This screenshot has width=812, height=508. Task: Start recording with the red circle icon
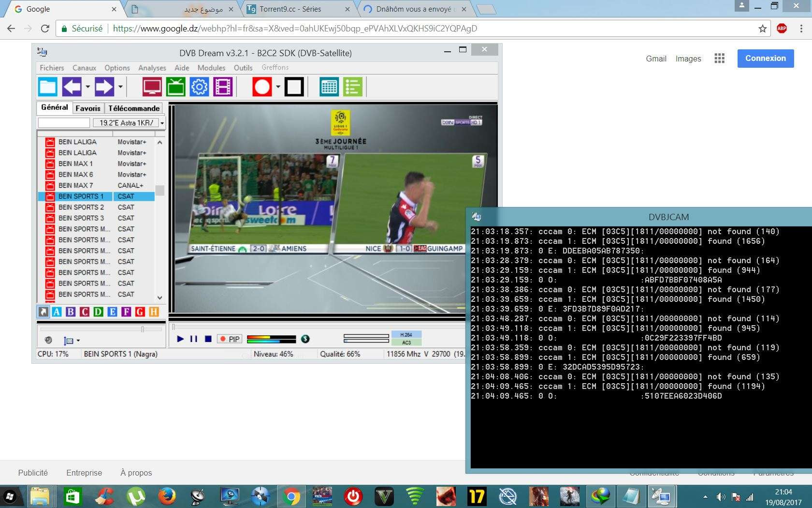262,87
